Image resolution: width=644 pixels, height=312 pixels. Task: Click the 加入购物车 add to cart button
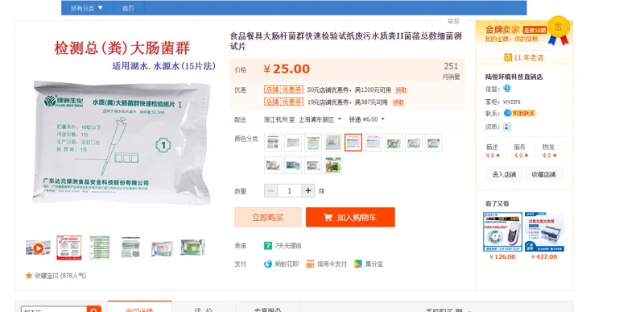(350, 217)
